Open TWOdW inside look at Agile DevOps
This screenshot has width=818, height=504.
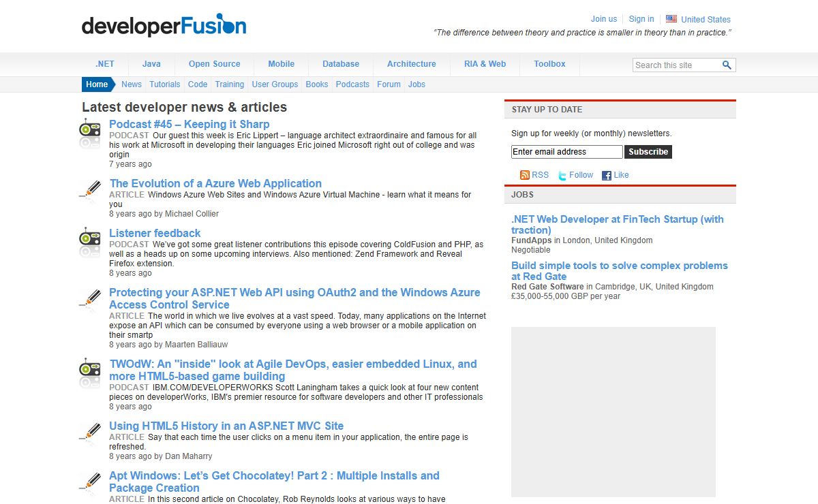coord(293,370)
